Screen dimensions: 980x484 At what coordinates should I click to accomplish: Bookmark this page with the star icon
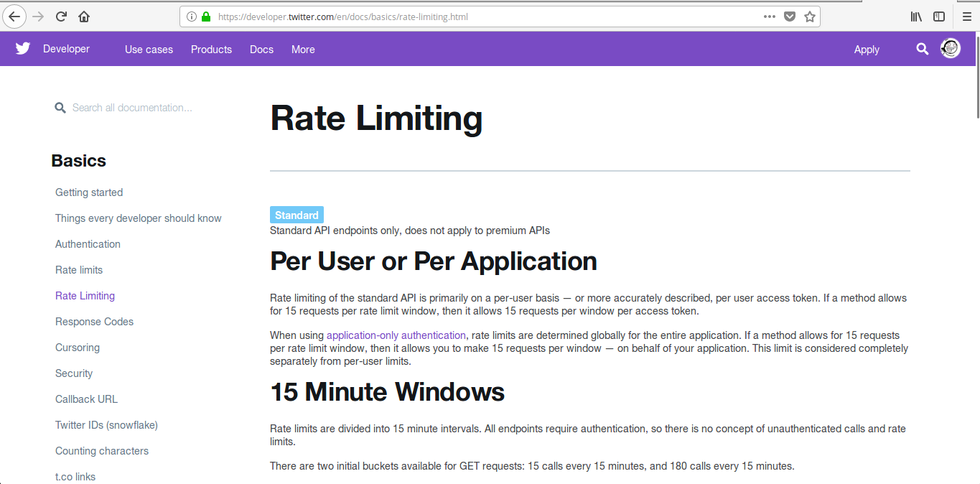click(810, 17)
